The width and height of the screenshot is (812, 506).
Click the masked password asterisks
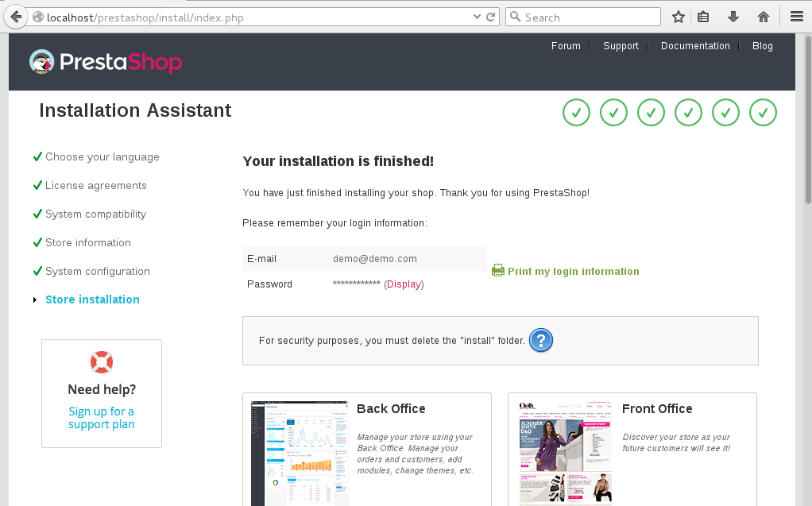(356, 284)
